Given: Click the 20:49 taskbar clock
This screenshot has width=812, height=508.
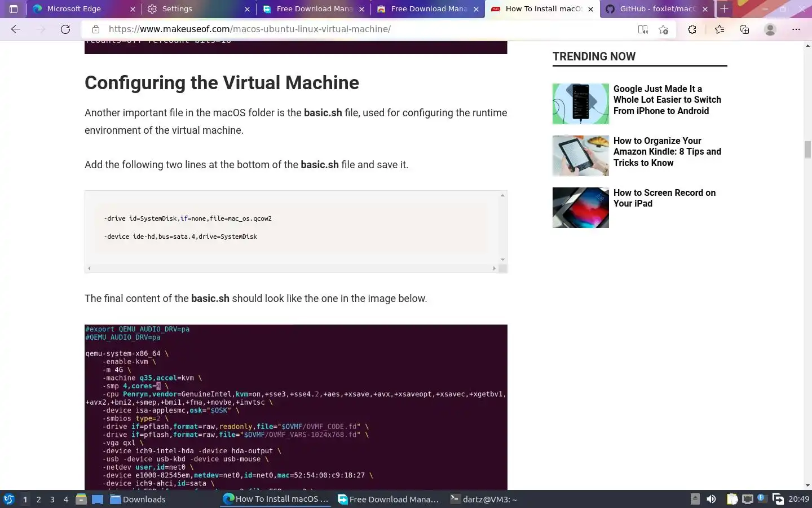Looking at the screenshot, I should click(798, 499).
